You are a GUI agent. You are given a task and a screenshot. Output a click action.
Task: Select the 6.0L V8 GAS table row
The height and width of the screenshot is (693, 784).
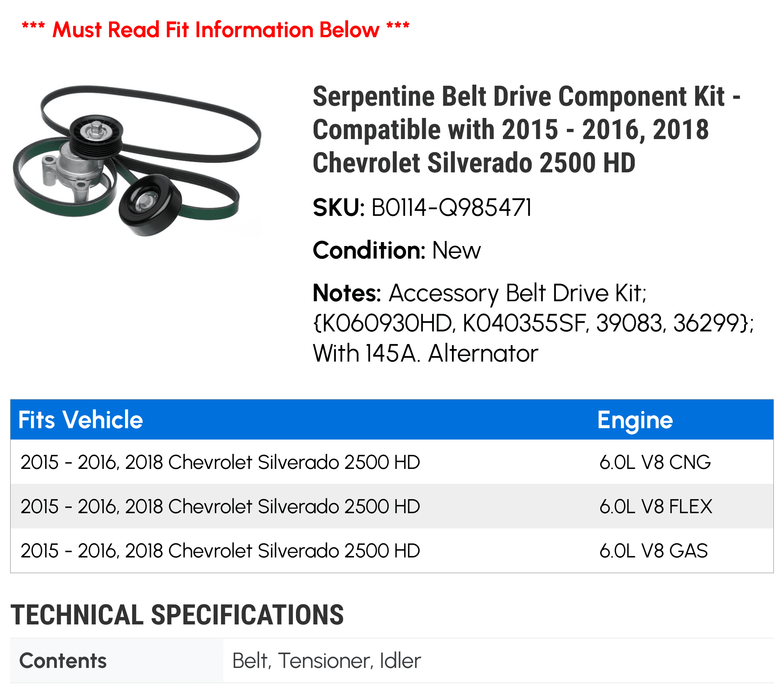pos(392,550)
